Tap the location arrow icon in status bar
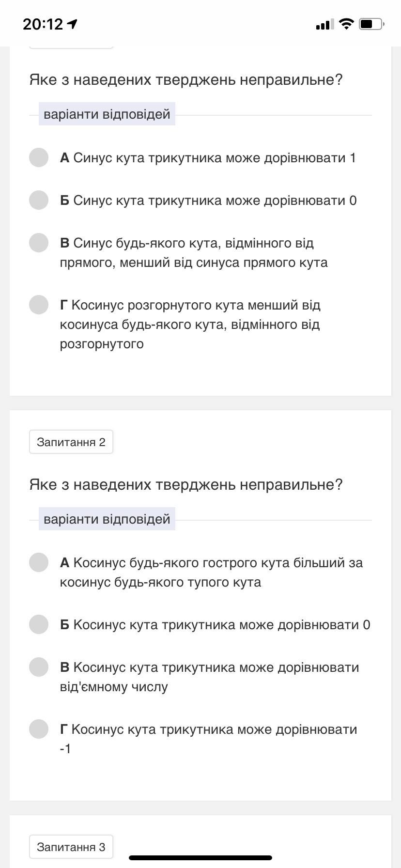The image size is (401, 868). click(73, 24)
